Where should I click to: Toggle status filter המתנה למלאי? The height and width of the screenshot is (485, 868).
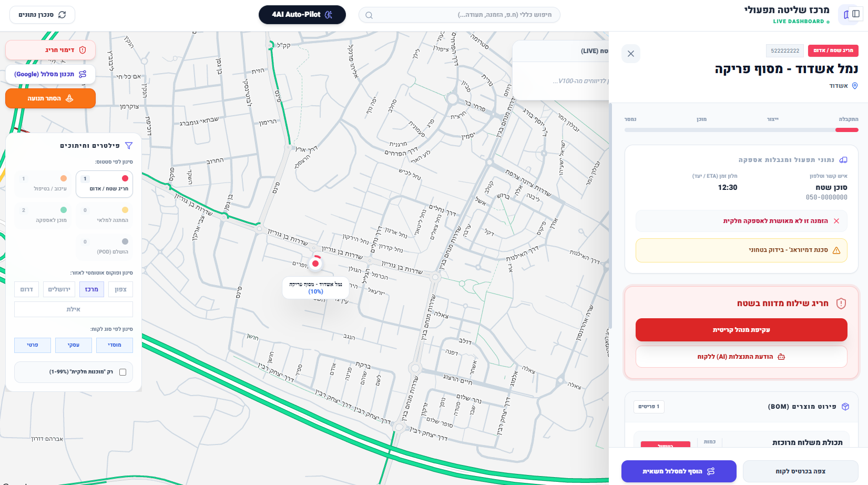point(104,216)
